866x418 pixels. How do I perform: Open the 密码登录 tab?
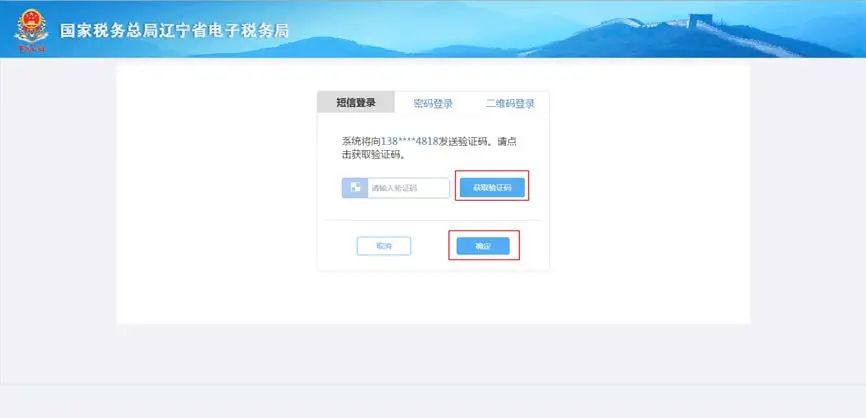pos(433,103)
